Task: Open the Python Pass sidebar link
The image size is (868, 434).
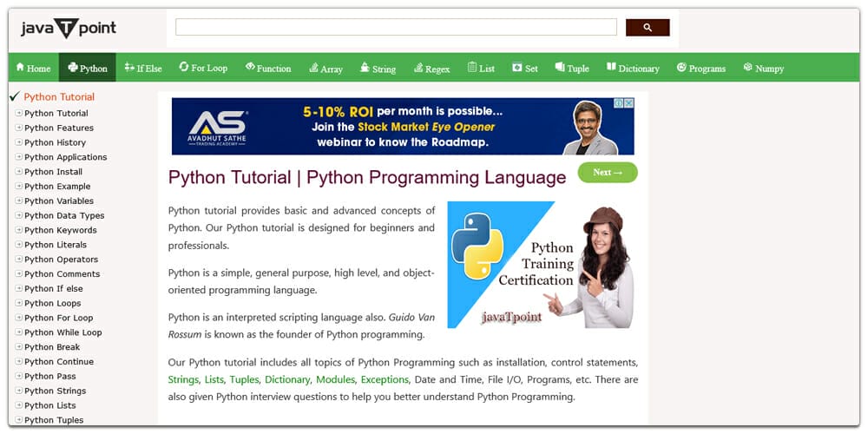Action: tap(50, 377)
